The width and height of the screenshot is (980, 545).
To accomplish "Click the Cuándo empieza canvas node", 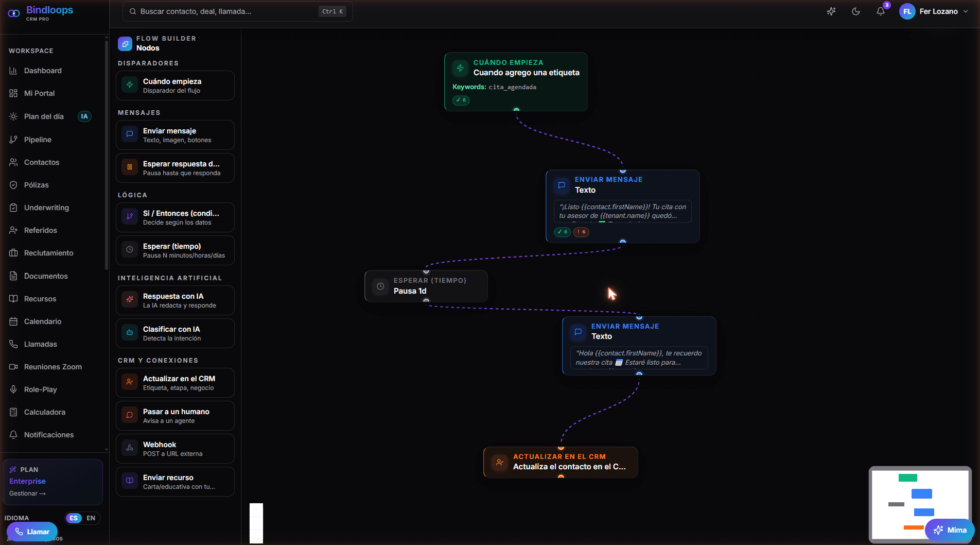I will tap(516, 81).
